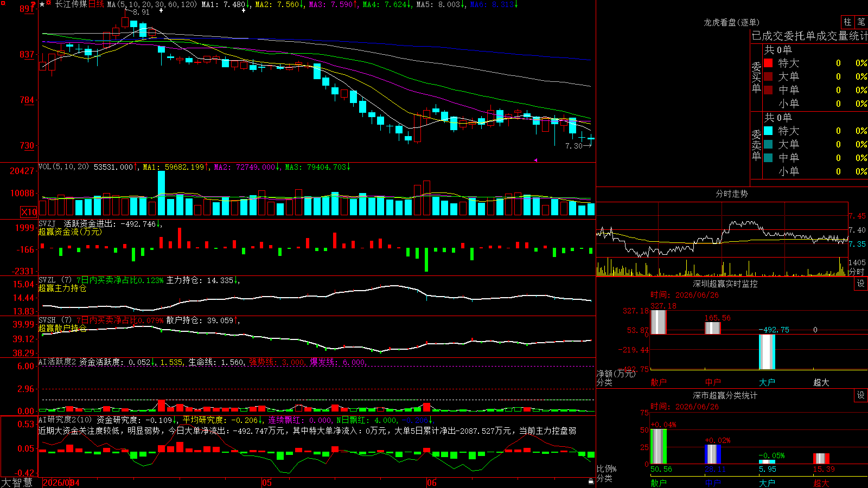Switch to 笔 tick view in 龙虎看盘
The width and height of the screenshot is (868, 488).
(861, 22)
